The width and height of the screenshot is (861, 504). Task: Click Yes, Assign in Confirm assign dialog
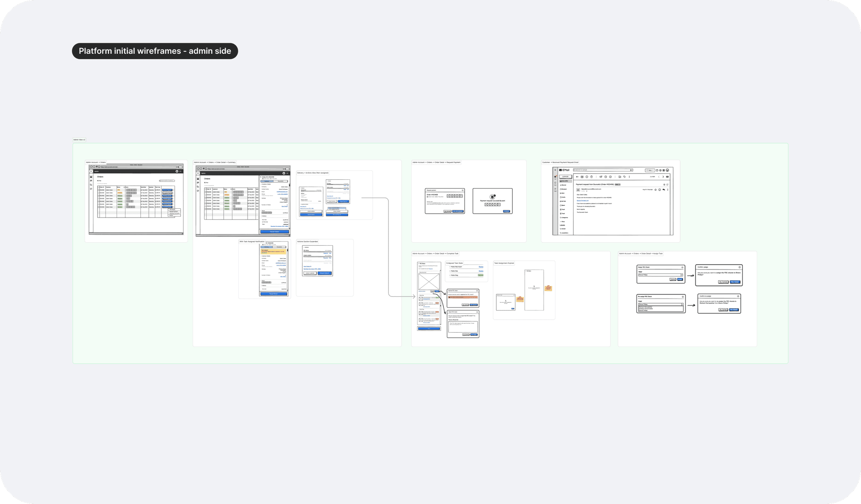pos(735,282)
